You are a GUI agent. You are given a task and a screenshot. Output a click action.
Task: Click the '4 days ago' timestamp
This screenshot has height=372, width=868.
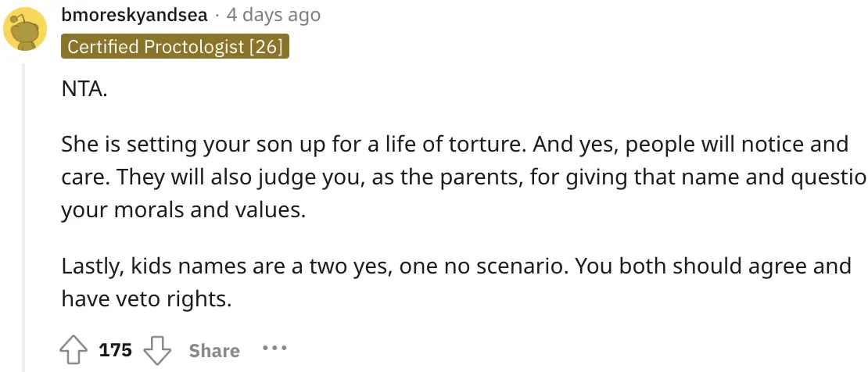[x=273, y=15]
